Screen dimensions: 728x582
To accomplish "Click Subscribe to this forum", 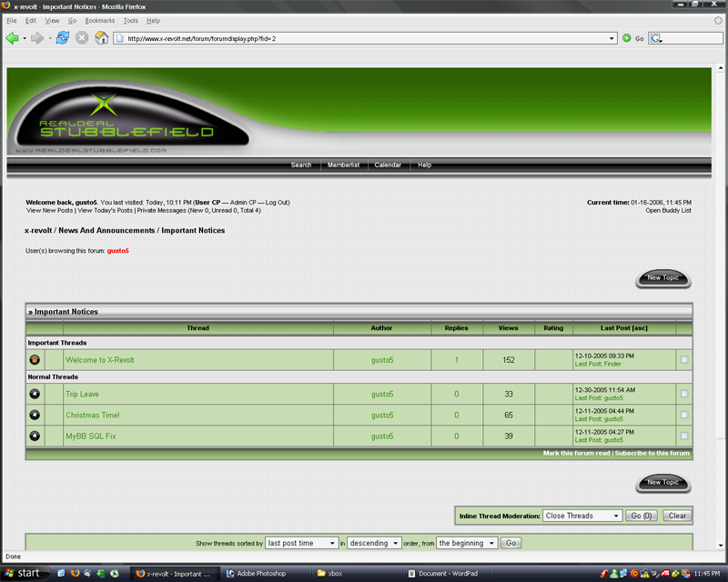I will (x=652, y=453).
